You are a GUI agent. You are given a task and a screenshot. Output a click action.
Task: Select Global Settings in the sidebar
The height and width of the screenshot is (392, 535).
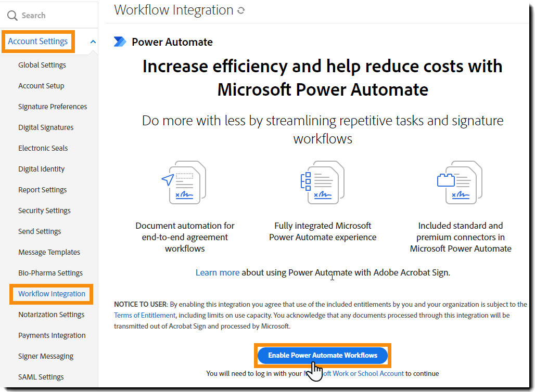[x=42, y=64]
